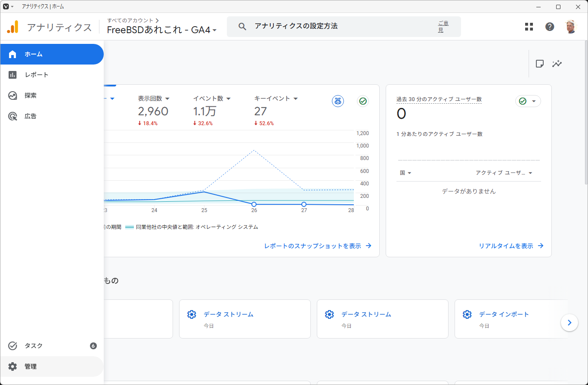Open the realtime card data quality dropdown
This screenshot has width=588, height=385.
528,101
